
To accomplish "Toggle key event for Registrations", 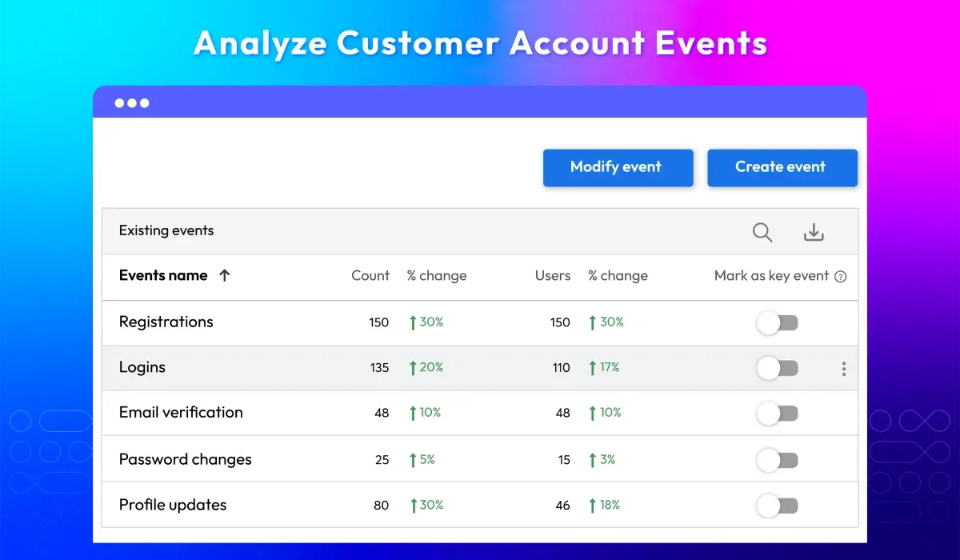I will pos(778,323).
